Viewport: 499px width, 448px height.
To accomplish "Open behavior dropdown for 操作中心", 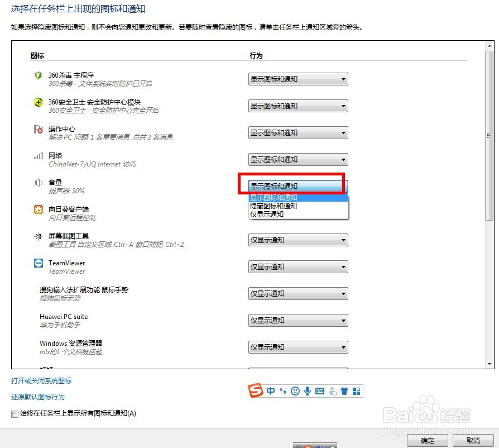I will tap(298, 132).
